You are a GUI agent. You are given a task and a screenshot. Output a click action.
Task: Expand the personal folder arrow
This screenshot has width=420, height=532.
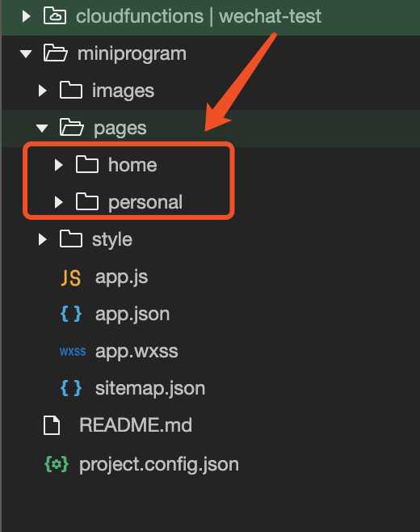(x=59, y=202)
